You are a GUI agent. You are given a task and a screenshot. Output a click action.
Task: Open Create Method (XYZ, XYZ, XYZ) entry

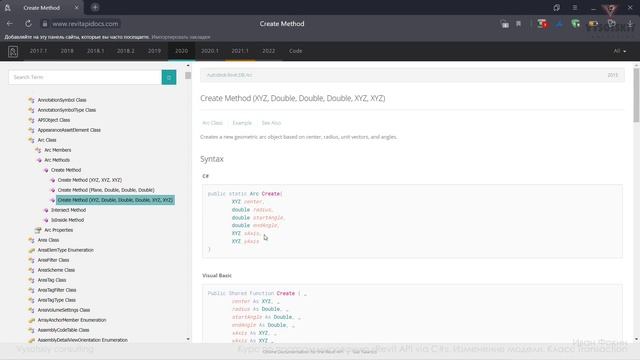(90, 180)
